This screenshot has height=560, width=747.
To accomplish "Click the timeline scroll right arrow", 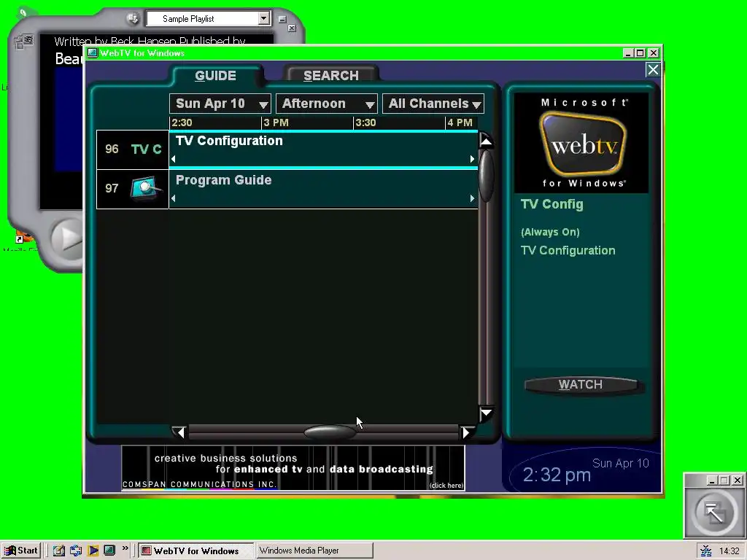I will pos(466,432).
